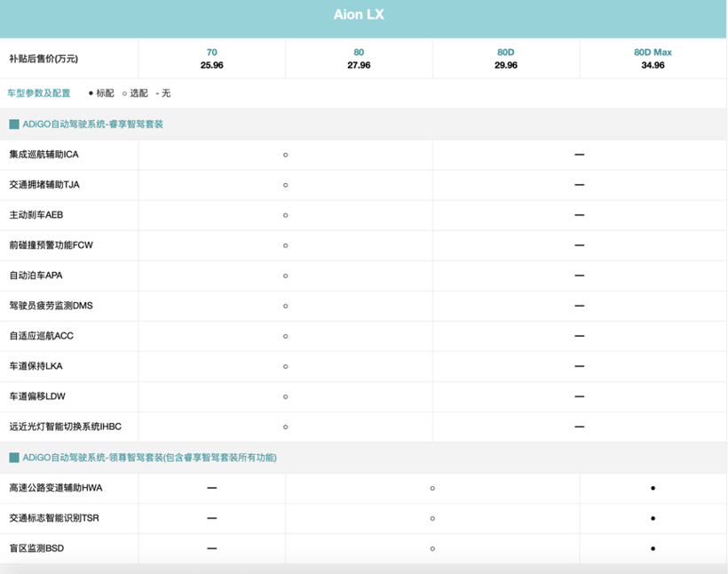The height and width of the screenshot is (574, 728).
Task: Click the square icon before 领尊智驾套装 heading
Action: (x=14, y=458)
